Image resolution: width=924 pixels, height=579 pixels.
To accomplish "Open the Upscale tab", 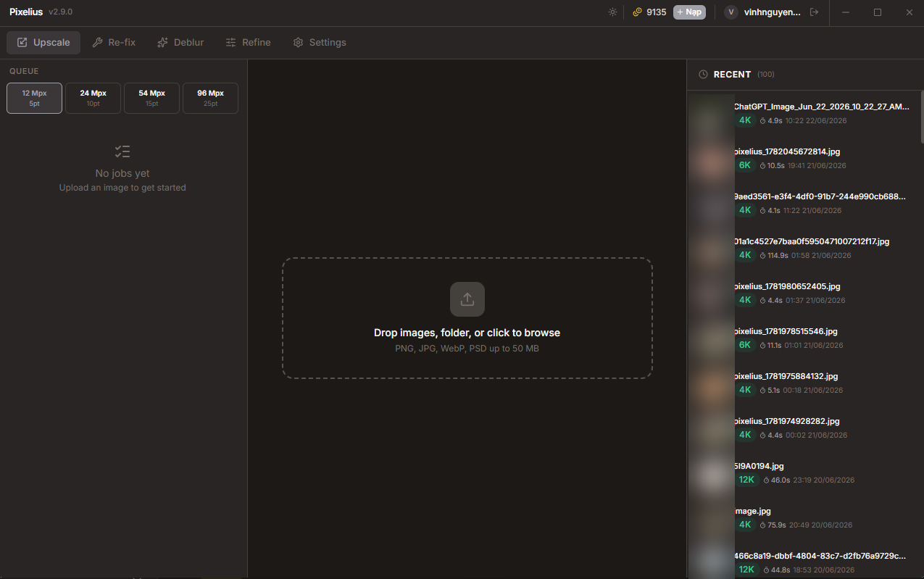I will click(43, 43).
